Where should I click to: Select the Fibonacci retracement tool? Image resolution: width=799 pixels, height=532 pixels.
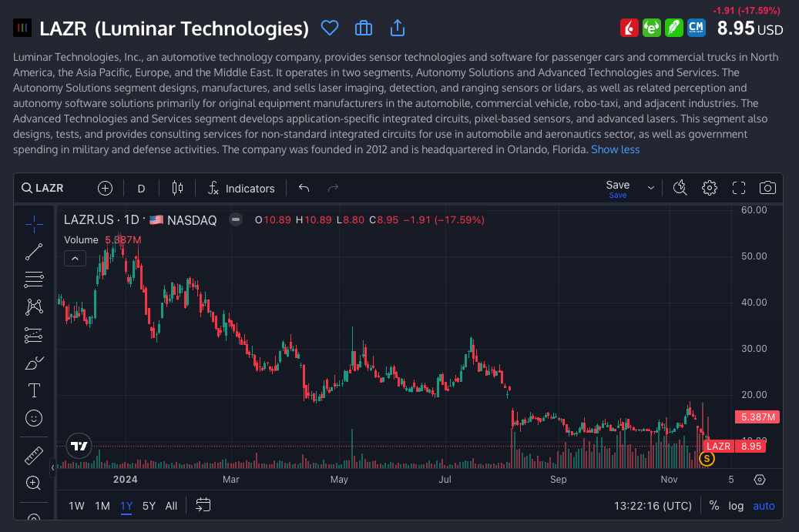tap(34, 279)
